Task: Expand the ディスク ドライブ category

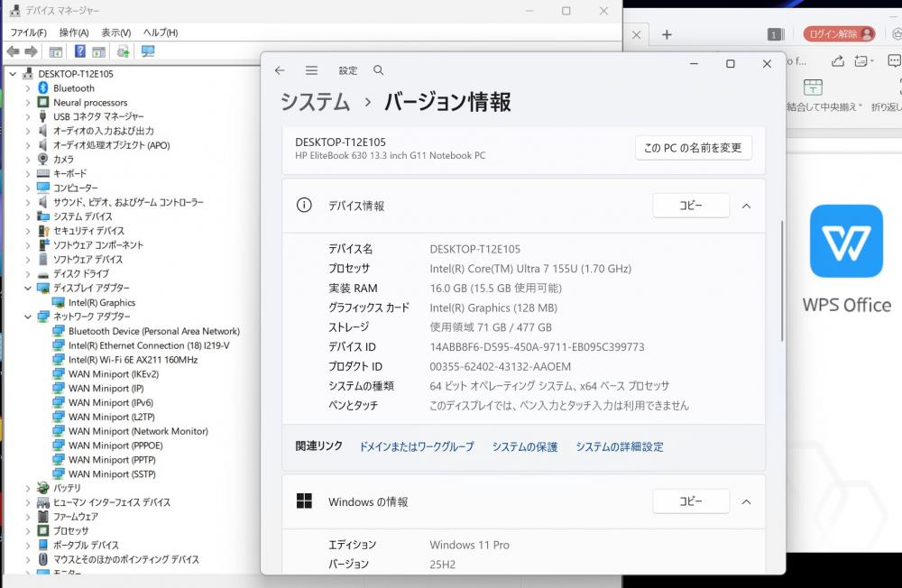Action: pyautogui.click(x=28, y=274)
